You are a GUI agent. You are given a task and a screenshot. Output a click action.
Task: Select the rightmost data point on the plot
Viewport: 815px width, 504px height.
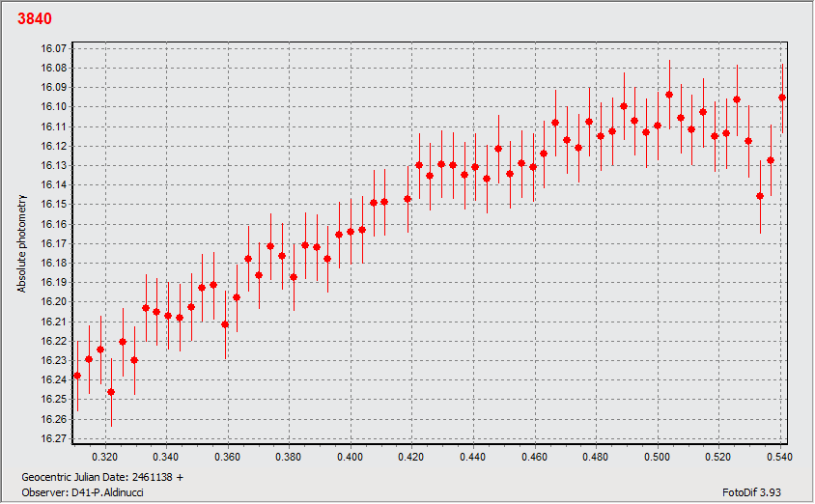click(782, 98)
